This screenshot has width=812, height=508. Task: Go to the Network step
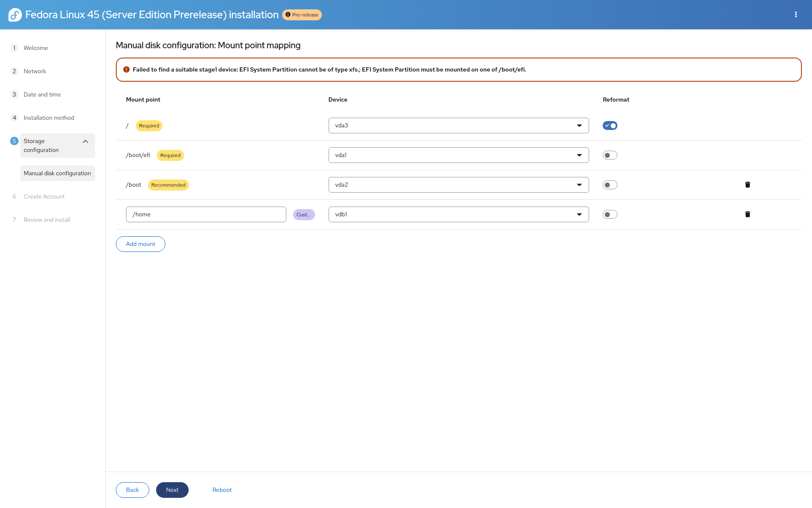tap(35, 71)
